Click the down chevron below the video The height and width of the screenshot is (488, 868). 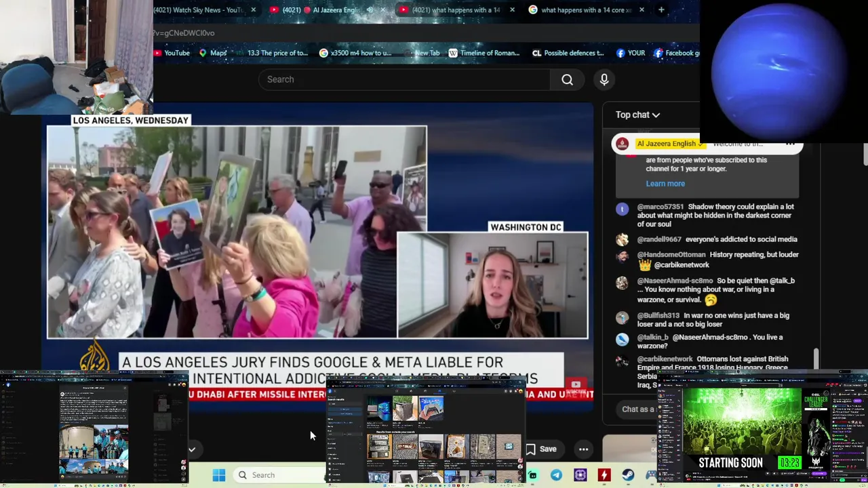coord(192,449)
